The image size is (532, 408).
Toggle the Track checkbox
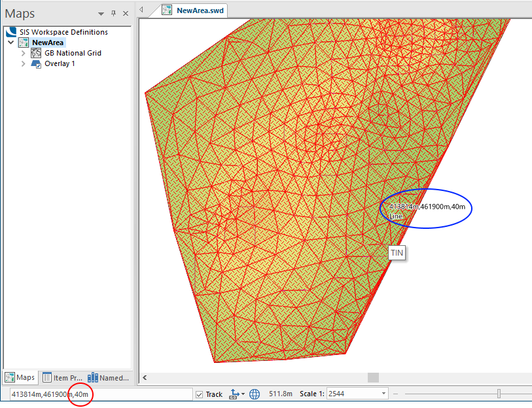200,395
